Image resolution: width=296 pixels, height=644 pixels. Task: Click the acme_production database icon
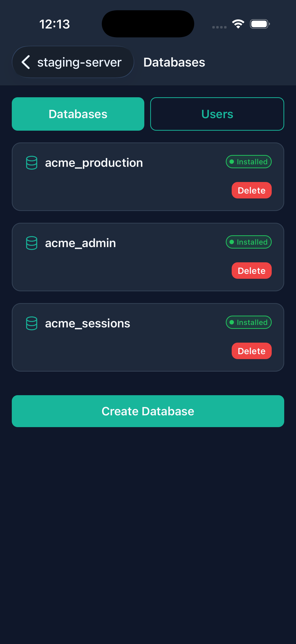[x=31, y=163]
